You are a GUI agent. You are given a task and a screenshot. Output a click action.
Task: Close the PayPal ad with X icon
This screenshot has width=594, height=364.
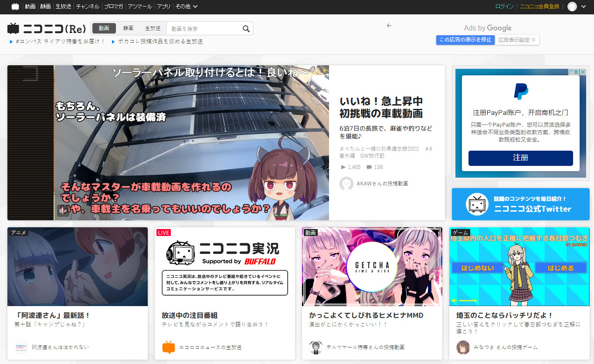pyautogui.click(x=583, y=72)
